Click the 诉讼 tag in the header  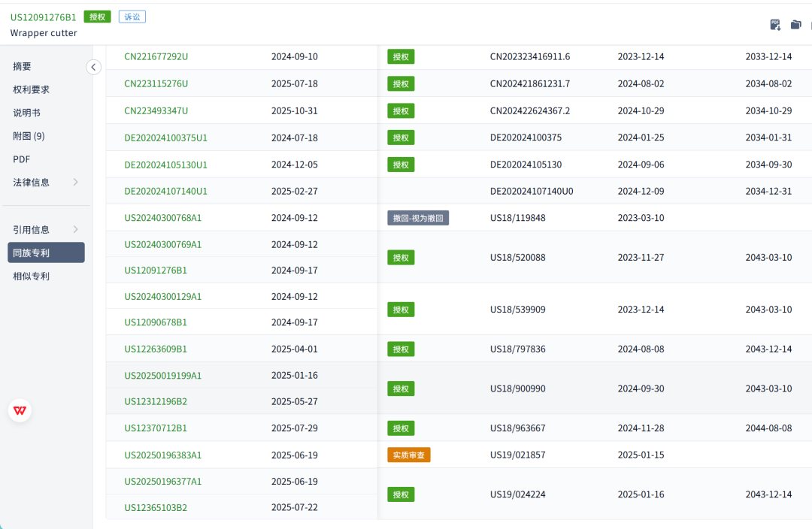[x=132, y=17]
